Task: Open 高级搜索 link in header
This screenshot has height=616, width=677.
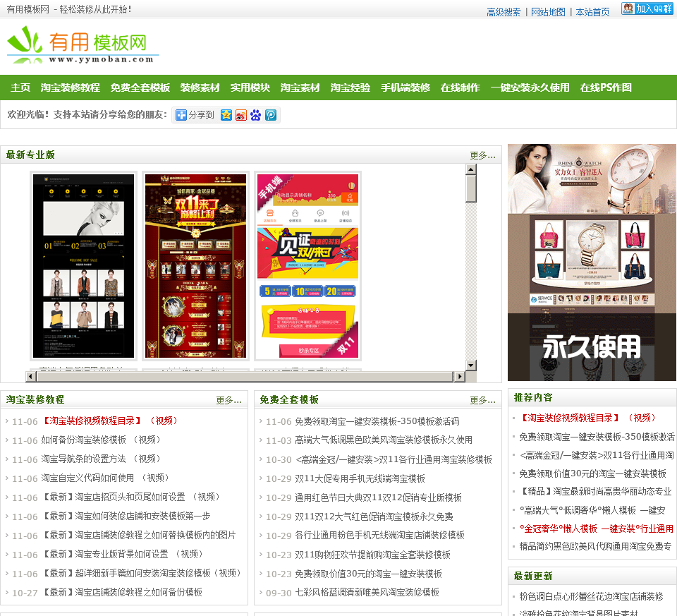Action: [504, 12]
